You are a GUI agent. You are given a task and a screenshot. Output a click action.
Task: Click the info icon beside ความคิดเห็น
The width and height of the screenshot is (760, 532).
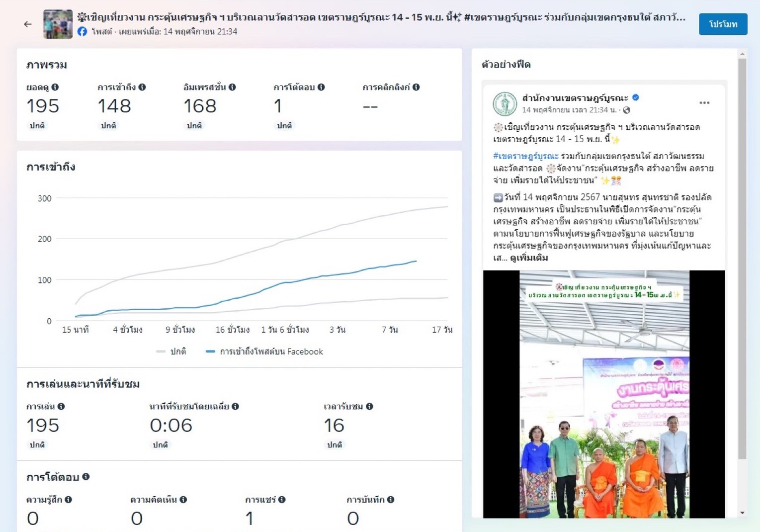pos(183,500)
